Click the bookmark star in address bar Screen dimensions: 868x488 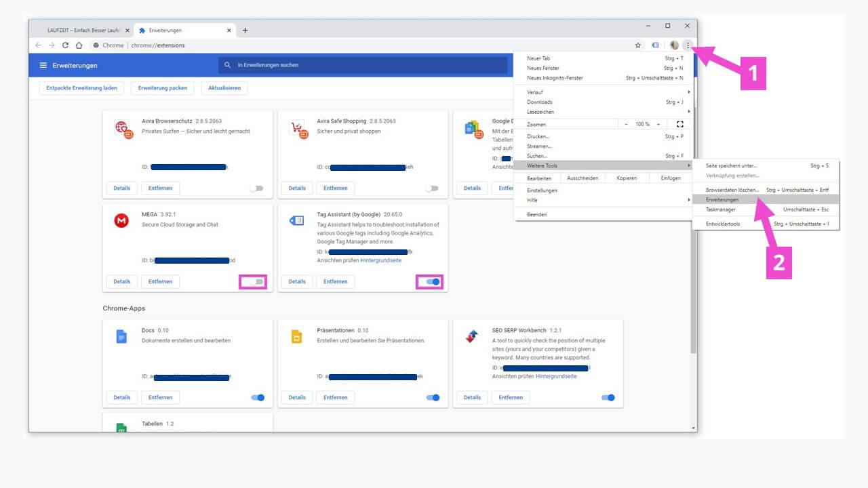point(638,45)
